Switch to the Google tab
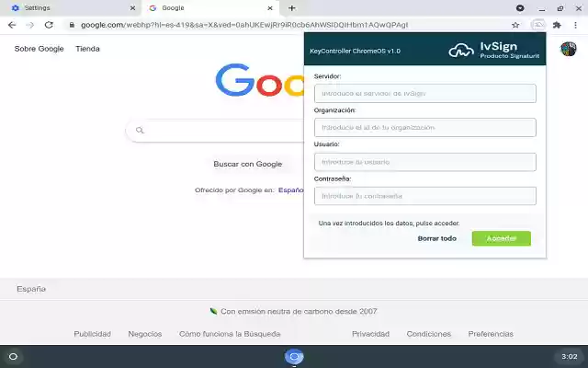Viewport: 588px width, 368px height. pos(210,8)
